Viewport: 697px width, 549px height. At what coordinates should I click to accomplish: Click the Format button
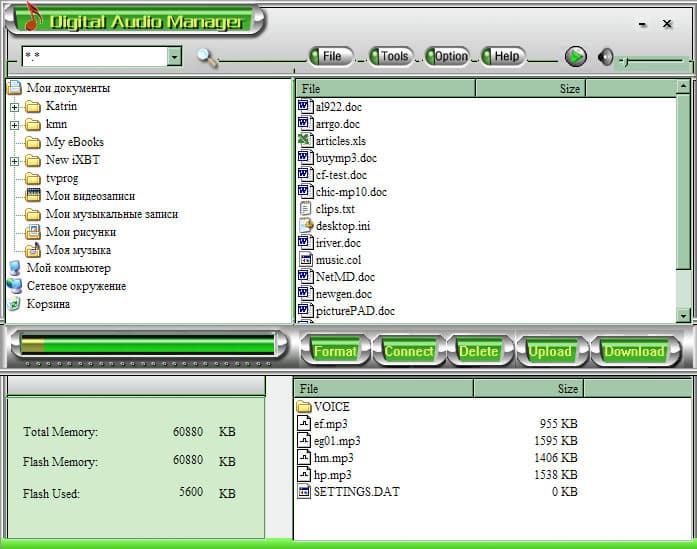coord(335,351)
